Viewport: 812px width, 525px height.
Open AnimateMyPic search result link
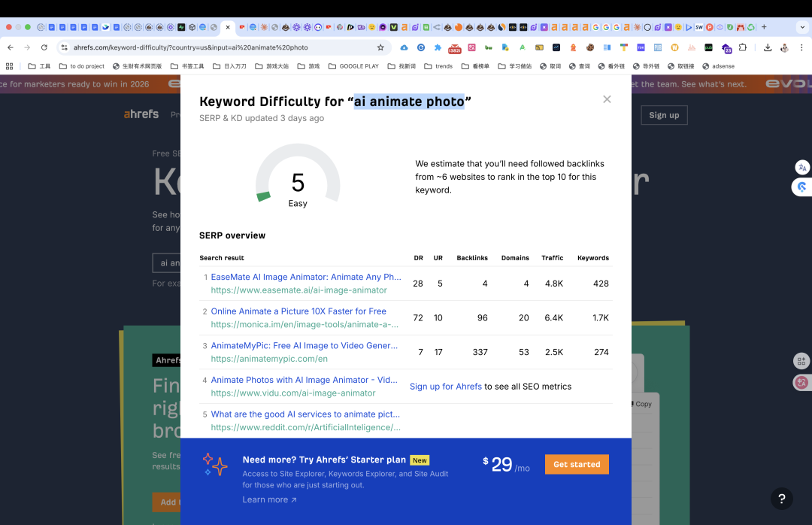point(304,345)
